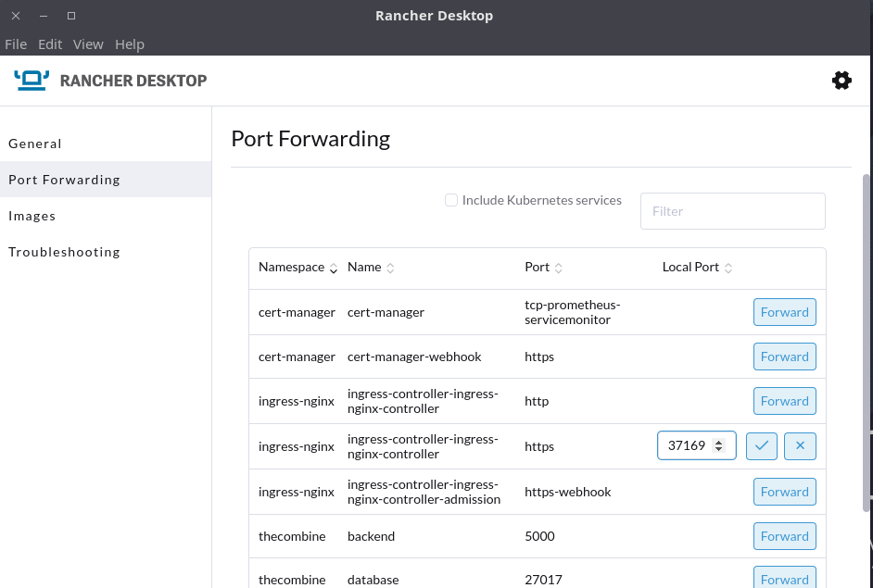The width and height of the screenshot is (873, 588).
Task: Cancel port forwarding edit with X icon
Action: pos(800,446)
